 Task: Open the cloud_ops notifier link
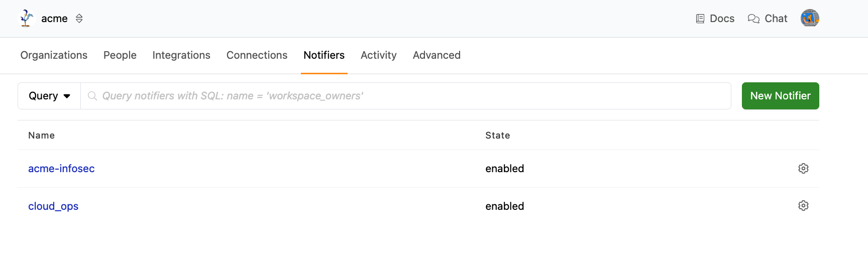(x=53, y=206)
